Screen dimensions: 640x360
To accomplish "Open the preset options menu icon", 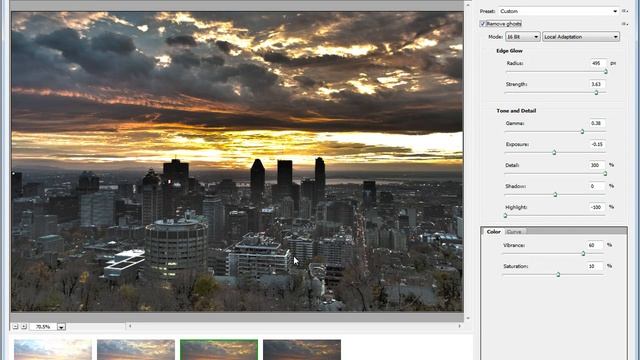I will (624, 11).
